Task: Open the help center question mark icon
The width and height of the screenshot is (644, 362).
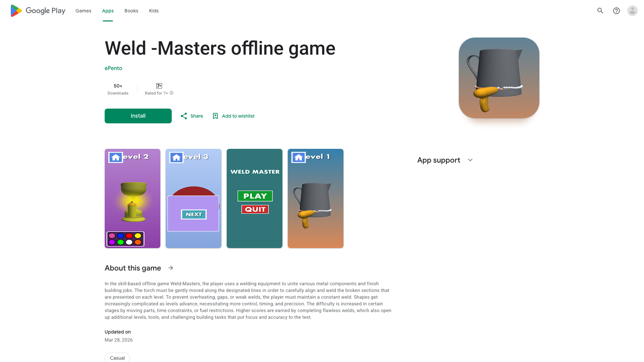Action: click(x=616, y=11)
